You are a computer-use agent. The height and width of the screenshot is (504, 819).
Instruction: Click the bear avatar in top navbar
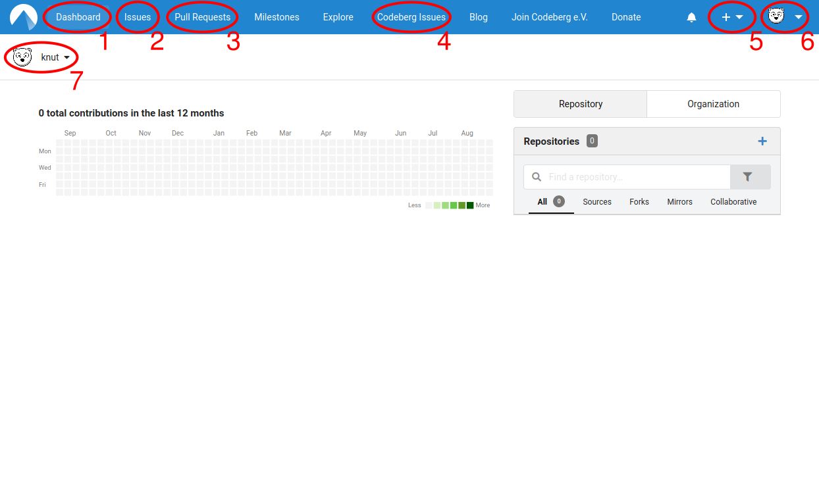[776, 17]
